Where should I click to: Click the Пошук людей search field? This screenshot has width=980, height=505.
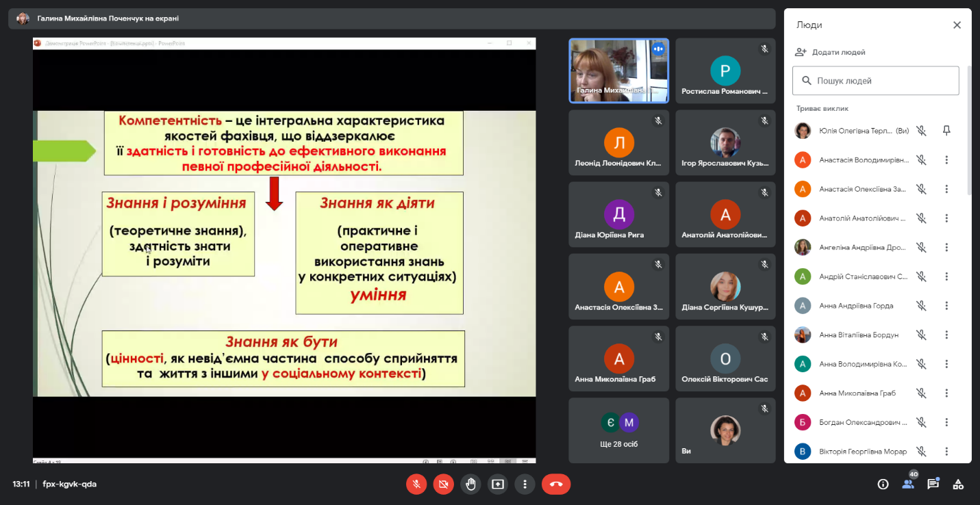tap(876, 81)
